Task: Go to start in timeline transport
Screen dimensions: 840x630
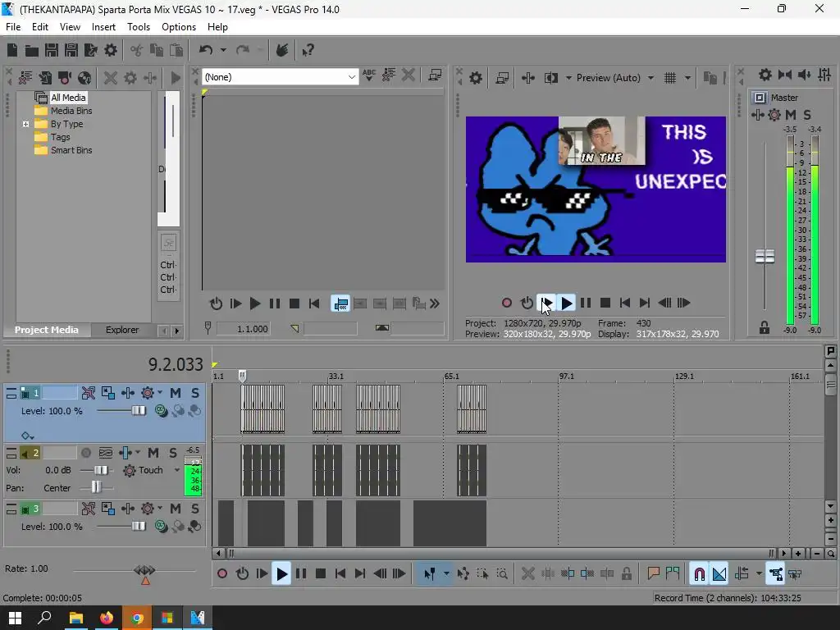Action: pyautogui.click(x=340, y=573)
